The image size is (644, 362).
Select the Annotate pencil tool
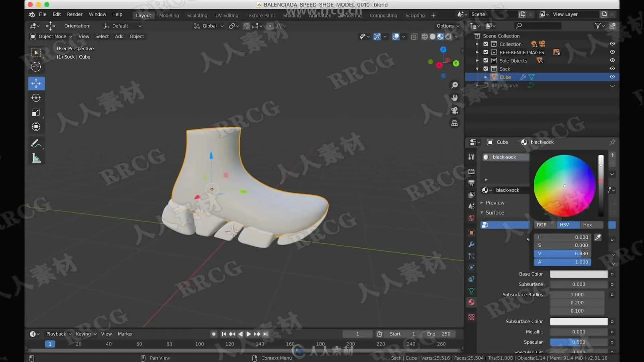coord(36,143)
